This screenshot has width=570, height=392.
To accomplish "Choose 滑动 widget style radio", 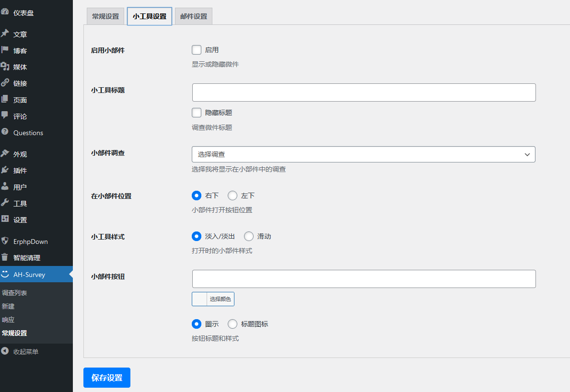I will (x=249, y=236).
